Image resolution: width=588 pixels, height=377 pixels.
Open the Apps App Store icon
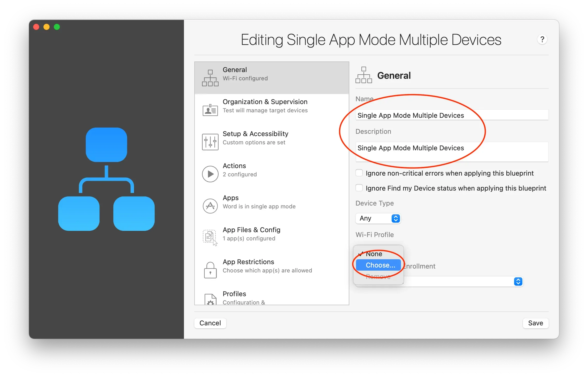click(x=210, y=206)
